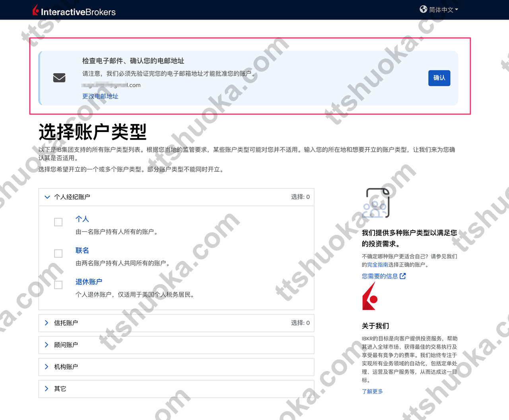
Task: Expand the 信托账户 section
Action: click(176, 323)
